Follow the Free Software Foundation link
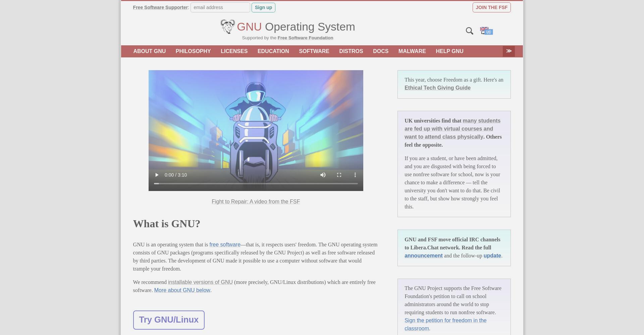Screen dimensions: 644x335 305,38
